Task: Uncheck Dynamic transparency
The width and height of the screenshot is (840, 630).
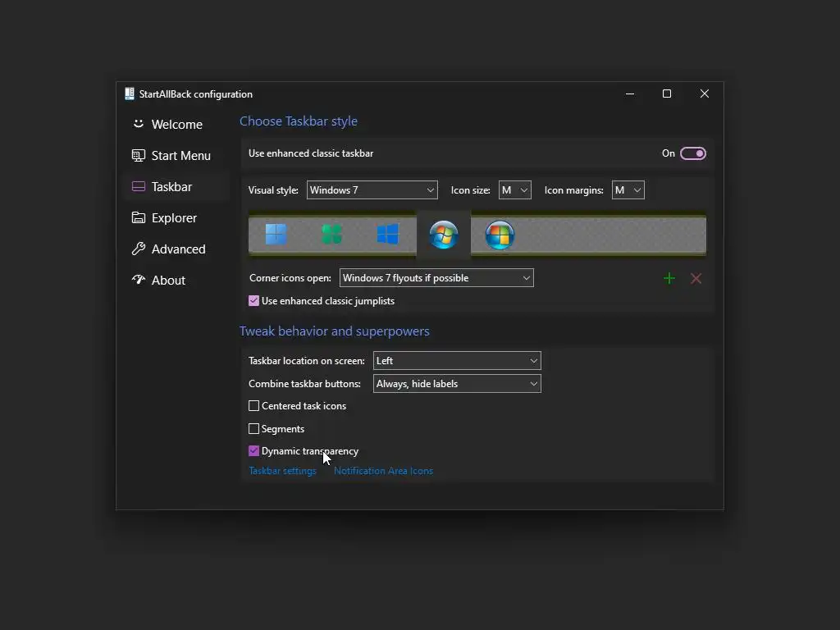Action: [254, 451]
